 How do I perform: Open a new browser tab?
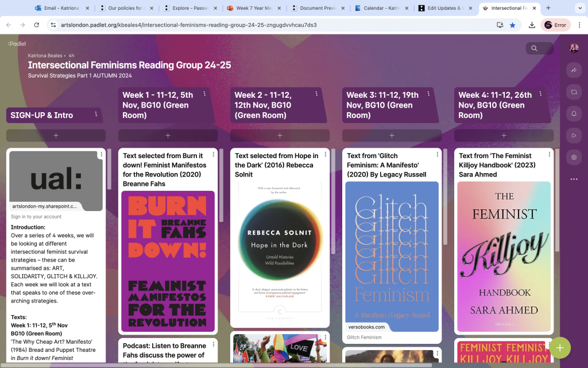tap(548, 8)
